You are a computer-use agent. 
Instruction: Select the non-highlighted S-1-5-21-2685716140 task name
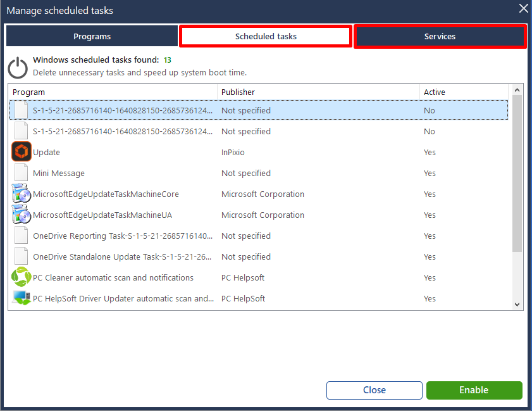[123, 132]
